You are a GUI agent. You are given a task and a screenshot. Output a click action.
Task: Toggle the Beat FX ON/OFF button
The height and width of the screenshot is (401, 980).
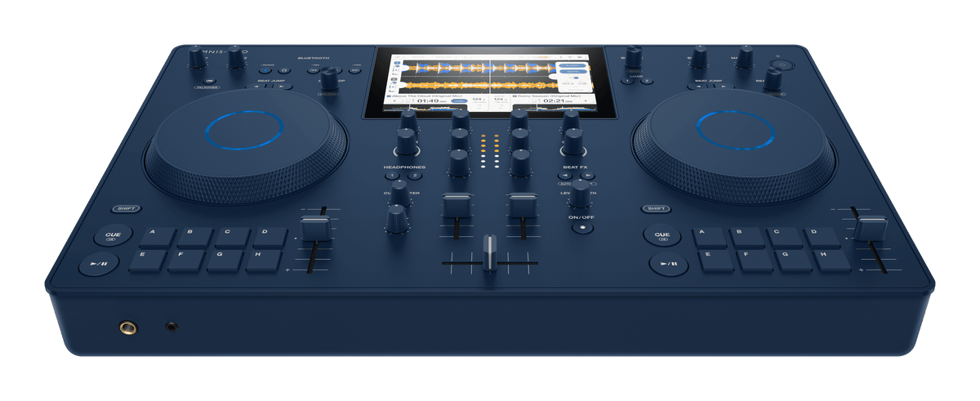[581, 227]
